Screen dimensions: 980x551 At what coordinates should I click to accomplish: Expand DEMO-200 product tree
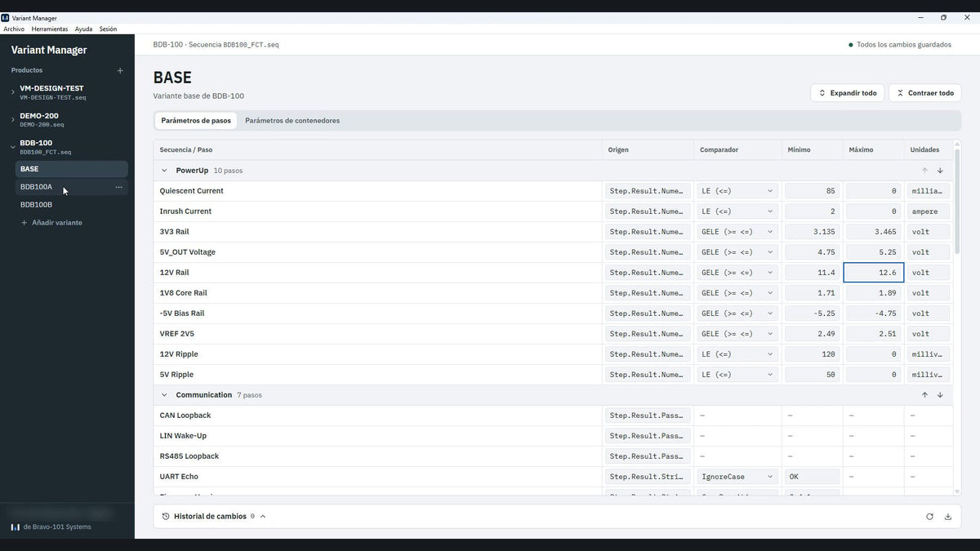click(x=12, y=120)
